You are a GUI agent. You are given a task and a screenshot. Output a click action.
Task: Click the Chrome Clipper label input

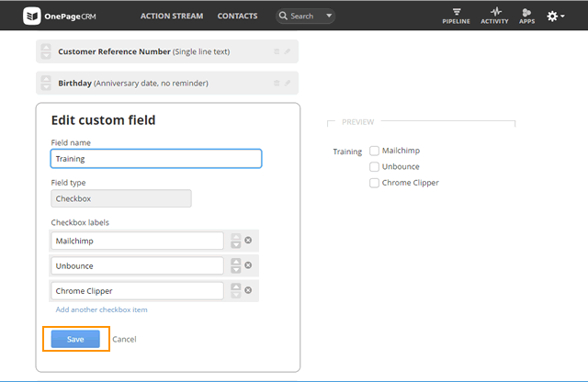pyautogui.click(x=137, y=291)
